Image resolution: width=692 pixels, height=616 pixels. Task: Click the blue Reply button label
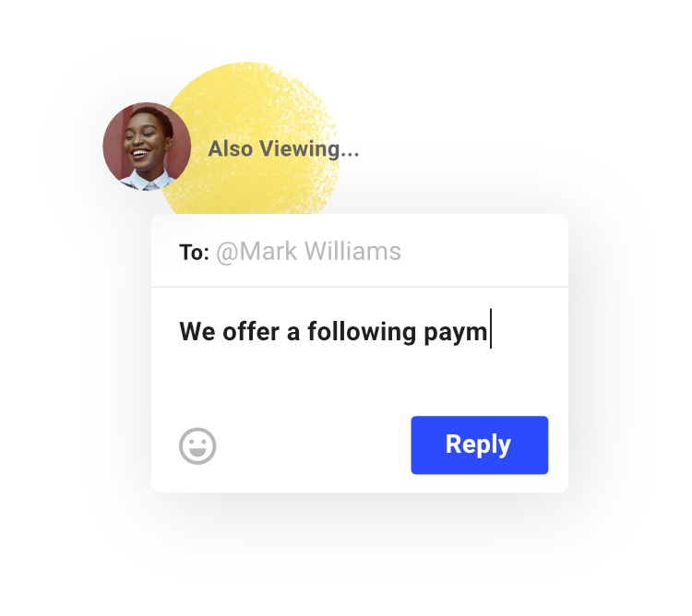[478, 444]
